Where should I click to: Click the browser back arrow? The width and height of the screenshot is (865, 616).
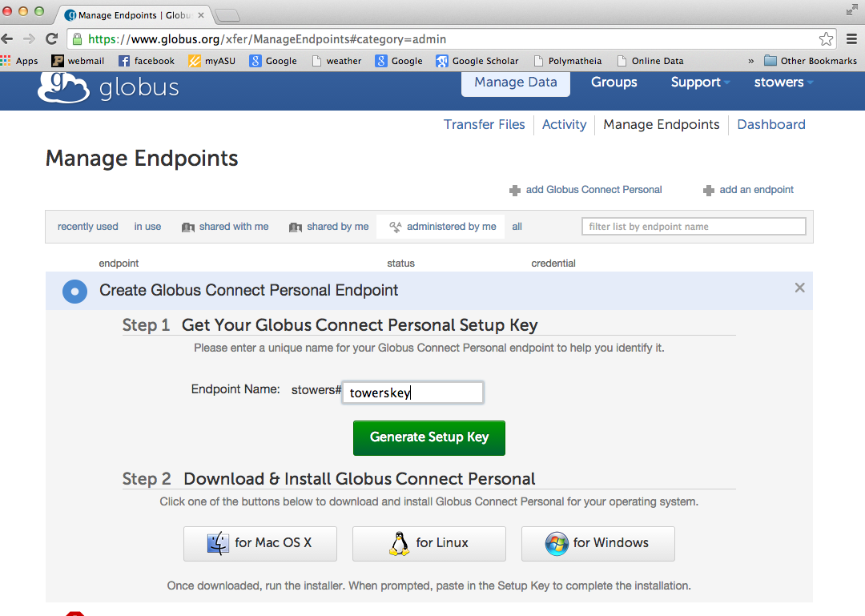tap(7, 38)
